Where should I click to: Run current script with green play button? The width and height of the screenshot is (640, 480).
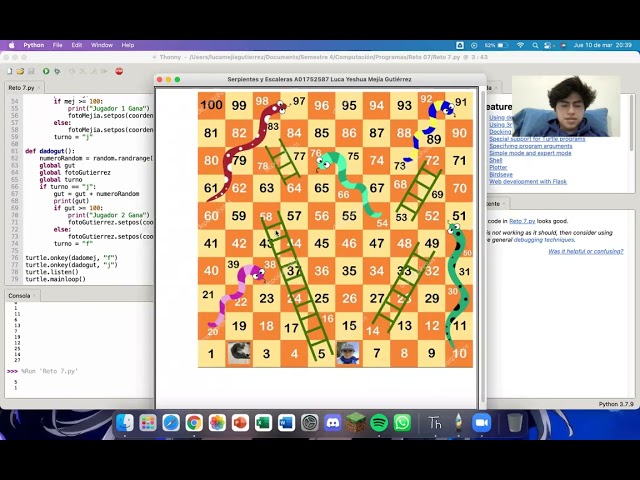46,71
